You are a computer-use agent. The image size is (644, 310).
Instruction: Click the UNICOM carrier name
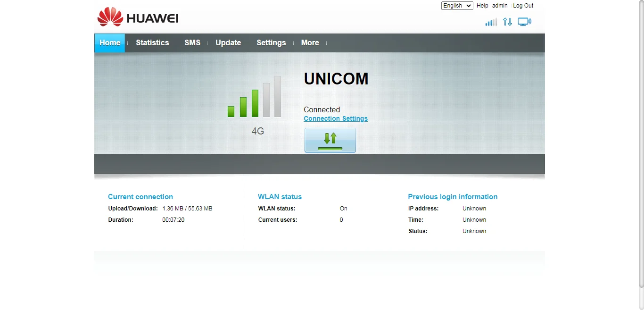(x=336, y=79)
